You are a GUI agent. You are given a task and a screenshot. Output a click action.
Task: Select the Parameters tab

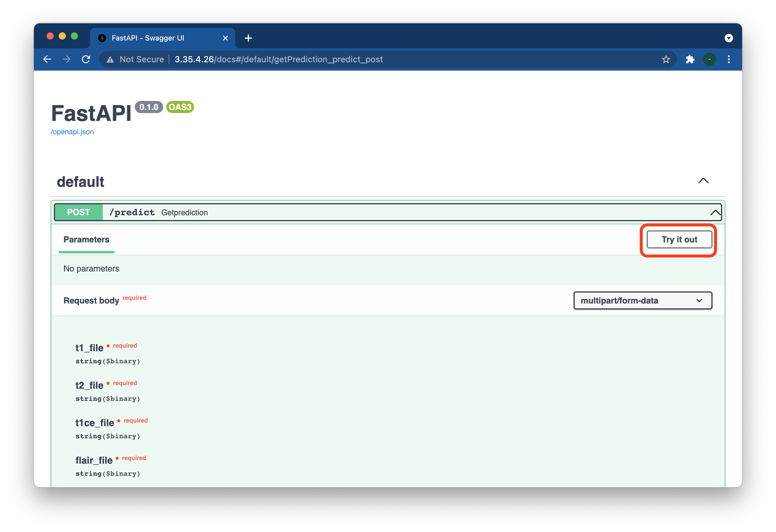pos(86,239)
